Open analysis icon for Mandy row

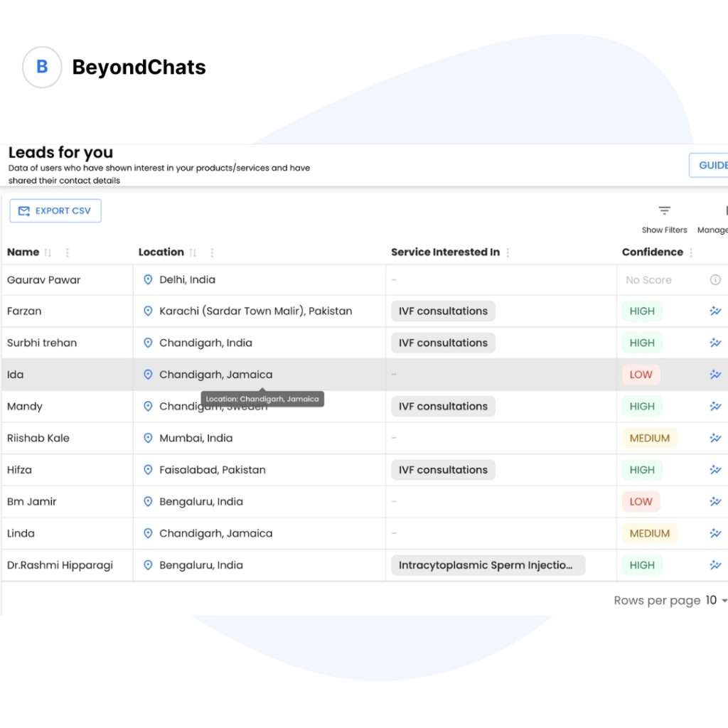click(715, 406)
